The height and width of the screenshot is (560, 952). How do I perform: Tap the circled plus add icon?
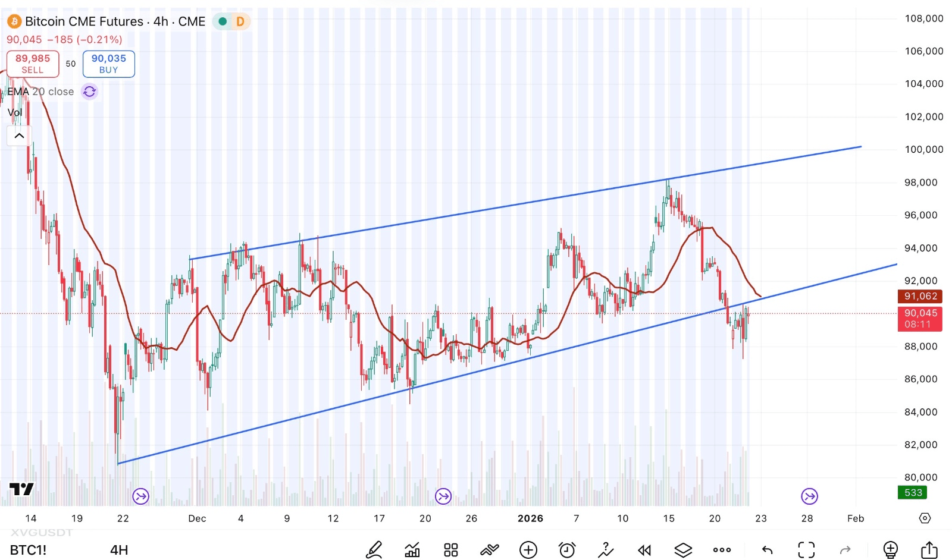tap(528, 550)
